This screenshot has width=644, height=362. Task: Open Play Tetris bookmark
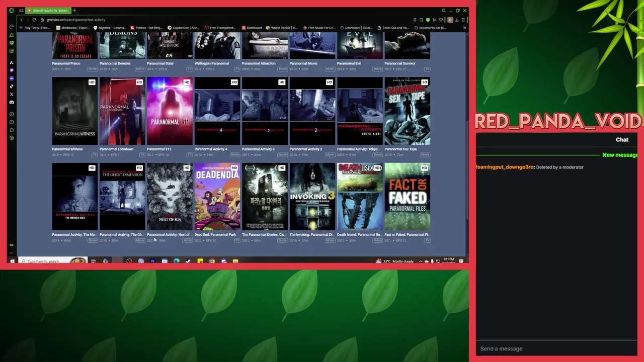click(x=35, y=28)
